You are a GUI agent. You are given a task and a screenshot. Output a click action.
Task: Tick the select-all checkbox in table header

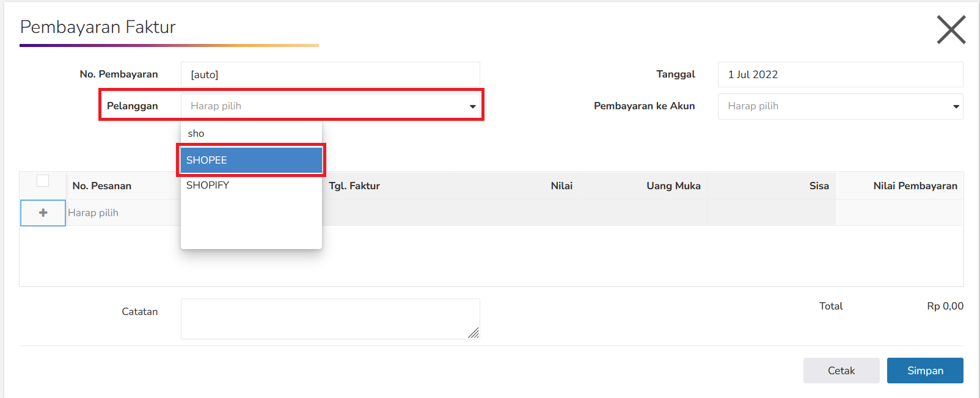(x=43, y=181)
